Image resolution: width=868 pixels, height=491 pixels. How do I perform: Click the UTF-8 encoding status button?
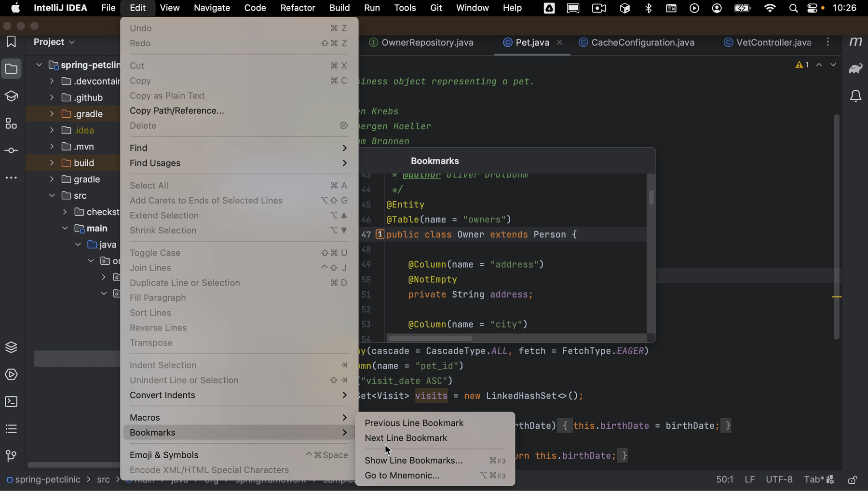coord(779,479)
